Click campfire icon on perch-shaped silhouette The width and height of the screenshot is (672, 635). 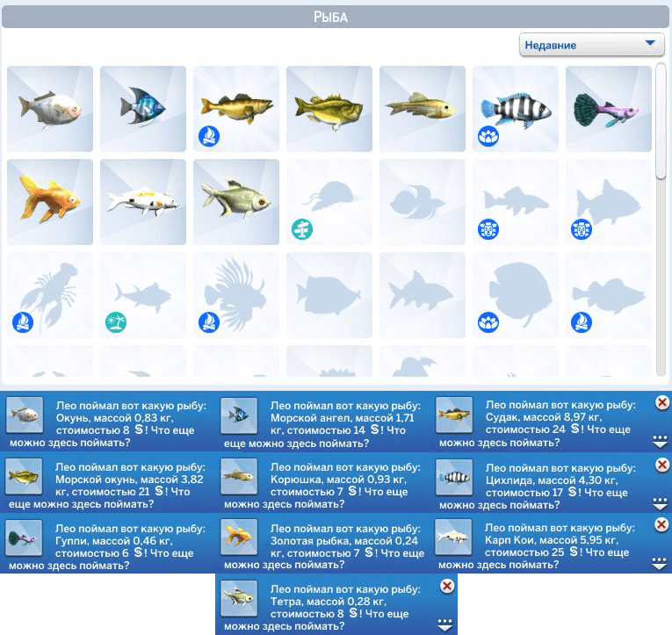point(582,322)
